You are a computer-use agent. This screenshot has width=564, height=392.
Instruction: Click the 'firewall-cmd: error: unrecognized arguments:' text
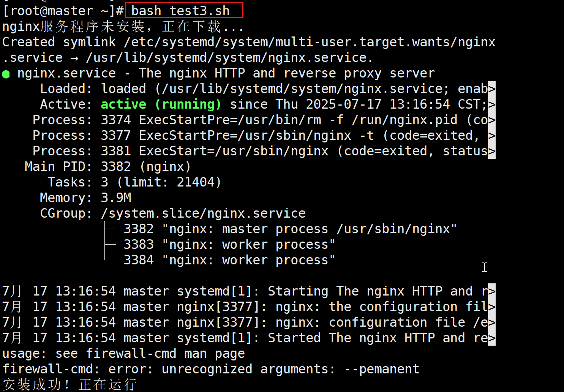(x=169, y=369)
